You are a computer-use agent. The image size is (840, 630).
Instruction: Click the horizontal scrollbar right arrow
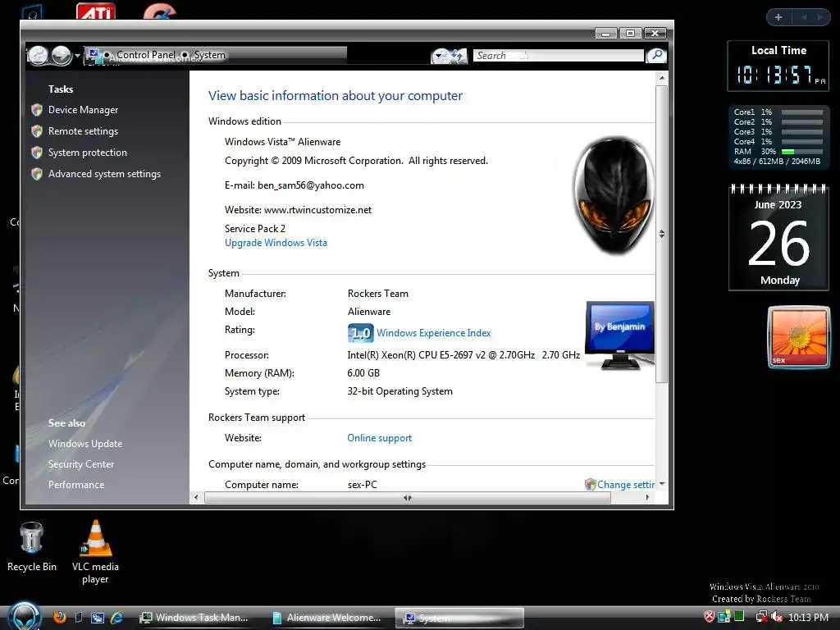[x=648, y=498]
